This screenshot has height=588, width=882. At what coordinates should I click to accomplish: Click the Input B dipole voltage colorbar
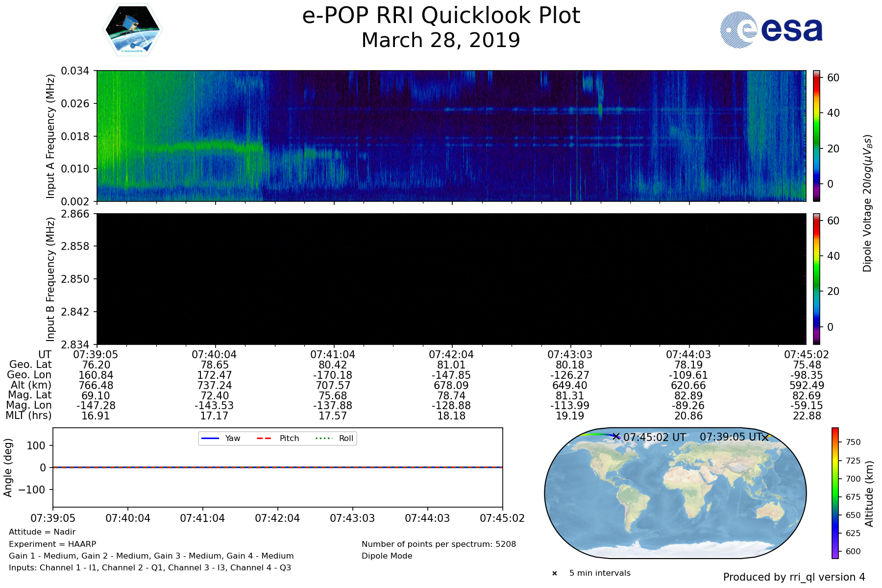coord(816,279)
